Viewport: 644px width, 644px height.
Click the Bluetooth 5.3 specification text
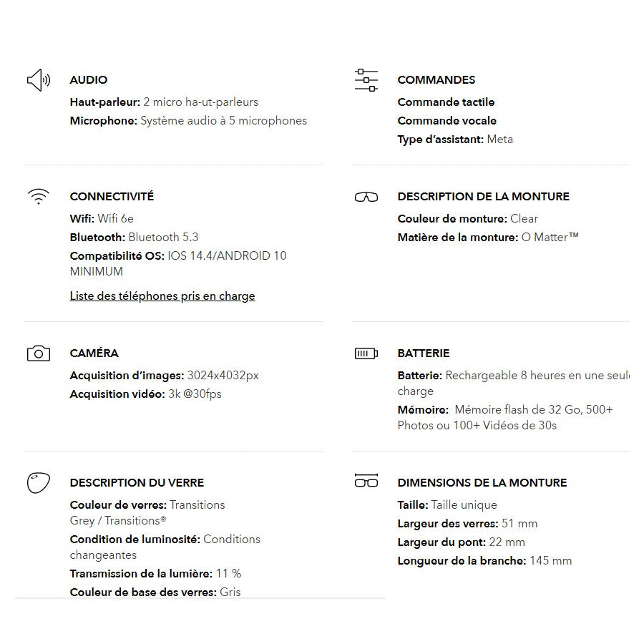[x=163, y=238]
